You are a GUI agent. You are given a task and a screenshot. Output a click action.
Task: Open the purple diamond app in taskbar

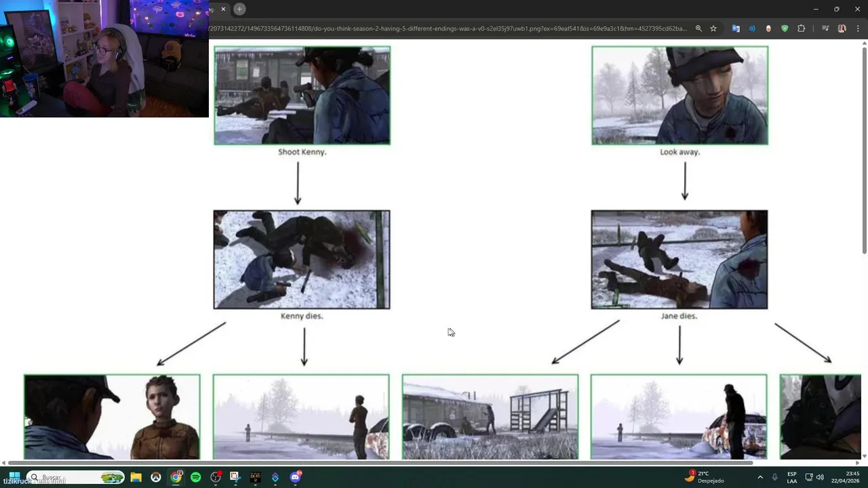(275, 477)
